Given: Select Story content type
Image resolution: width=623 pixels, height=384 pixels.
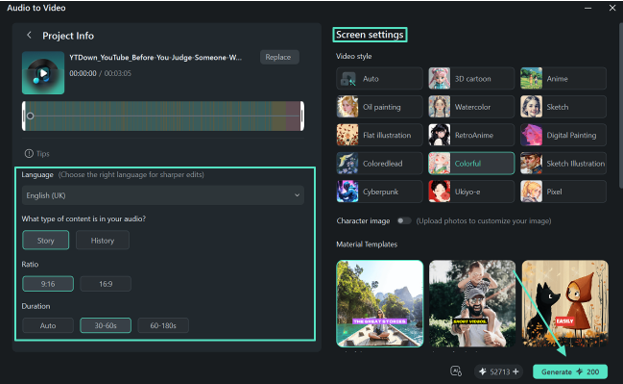Looking at the screenshot, I should 46,240.
